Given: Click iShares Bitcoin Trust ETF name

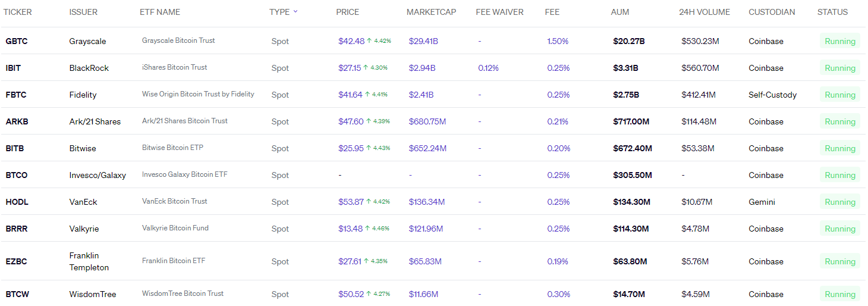Looking at the screenshot, I should (x=174, y=67).
